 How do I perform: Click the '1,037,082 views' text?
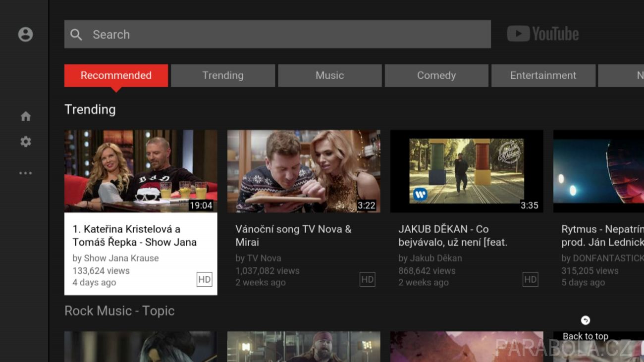pos(268,271)
